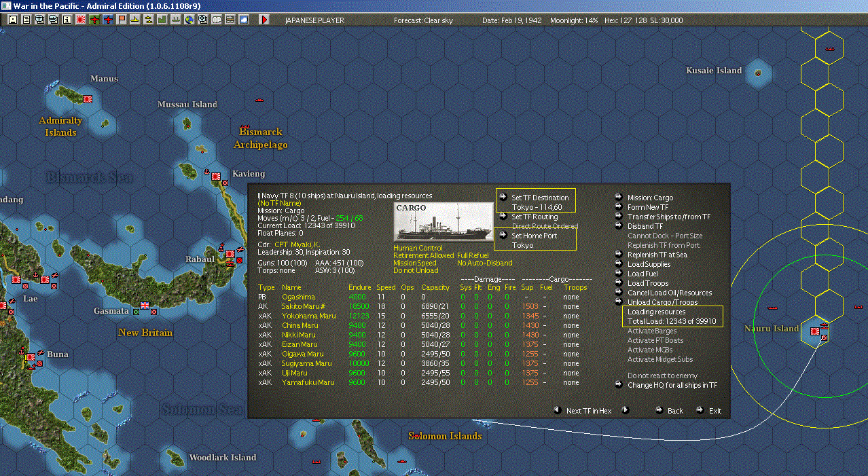Viewport: 868px width, 476px height.
Task: Click arrow beside Mission: Cargo
Action: click(619, 198)
